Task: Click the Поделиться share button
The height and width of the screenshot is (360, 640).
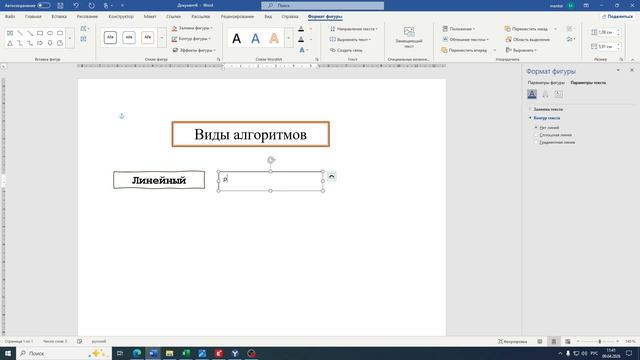Action: coord(617,17)
